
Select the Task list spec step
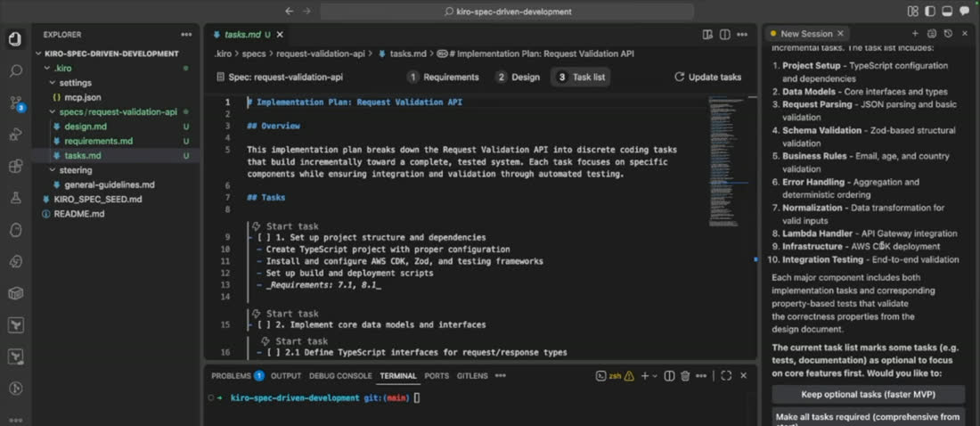(x=581, y=77)
